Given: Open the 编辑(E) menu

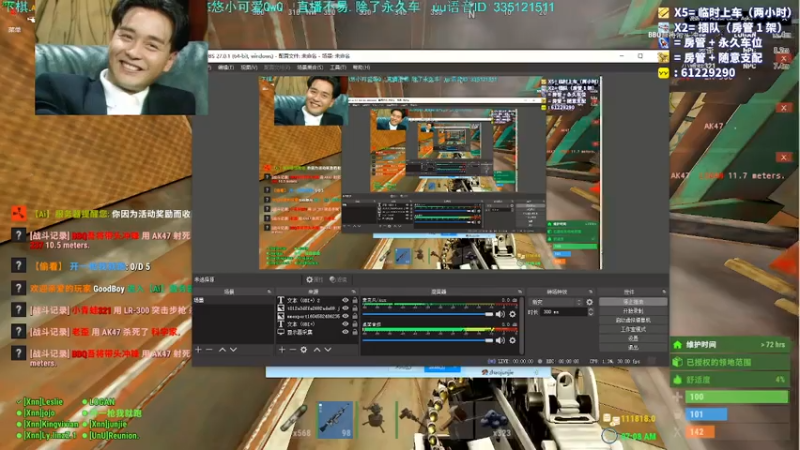Looking at the screenshot, I should [226, 67].
